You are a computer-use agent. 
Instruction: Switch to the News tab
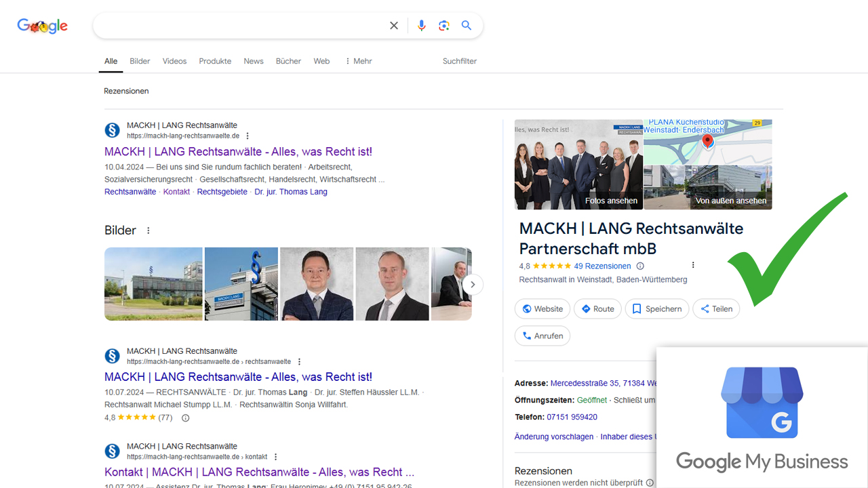253,61
